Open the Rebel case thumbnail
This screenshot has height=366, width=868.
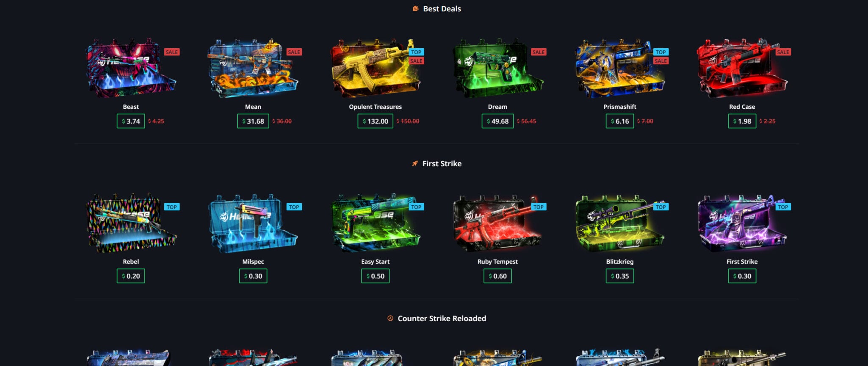pyautogui.click(x=131, y=223)
